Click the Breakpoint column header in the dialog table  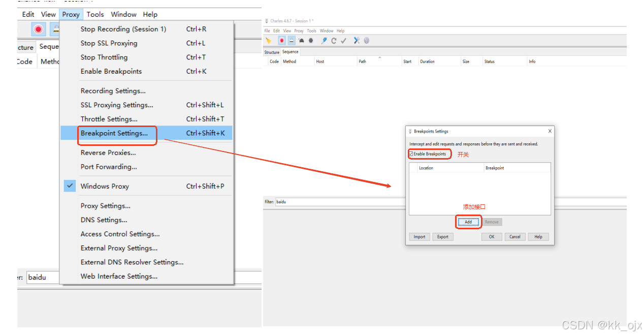517,168
